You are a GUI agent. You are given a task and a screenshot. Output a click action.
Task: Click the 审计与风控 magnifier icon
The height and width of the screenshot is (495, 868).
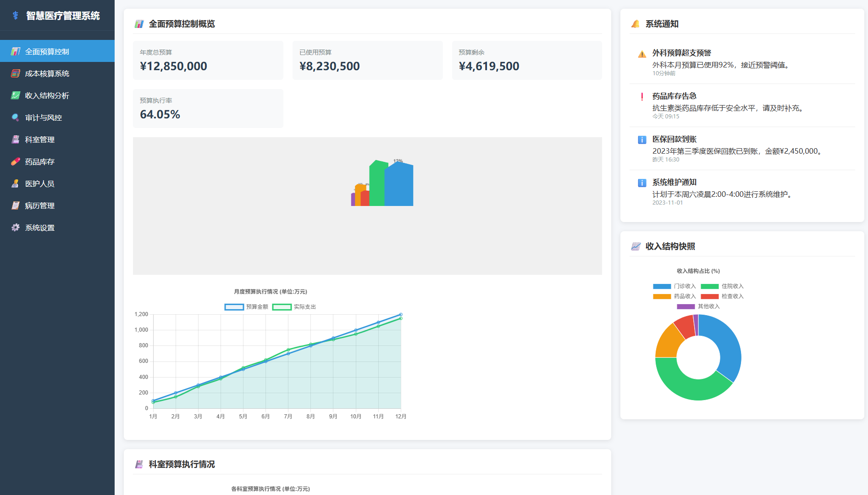tap(16, 117)
